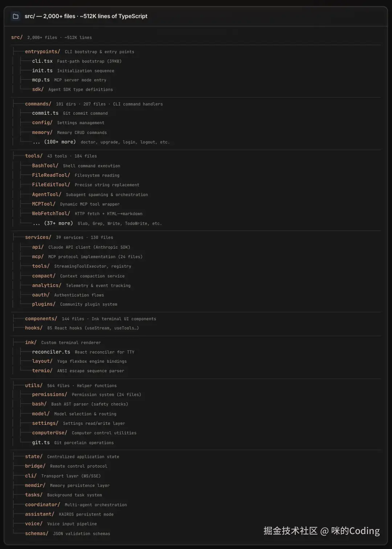
Task: Open the components/ folder
Action: (41, 318)
